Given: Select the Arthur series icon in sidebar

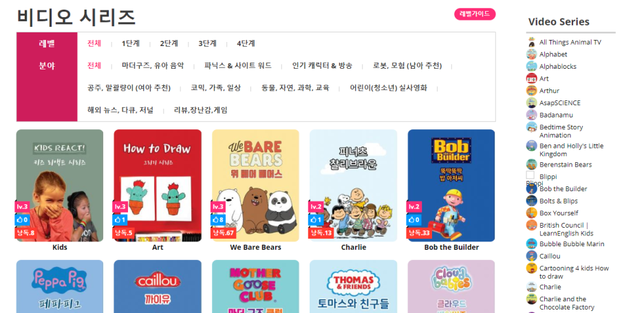Looking at the screenshot, I should click(531, 90).
